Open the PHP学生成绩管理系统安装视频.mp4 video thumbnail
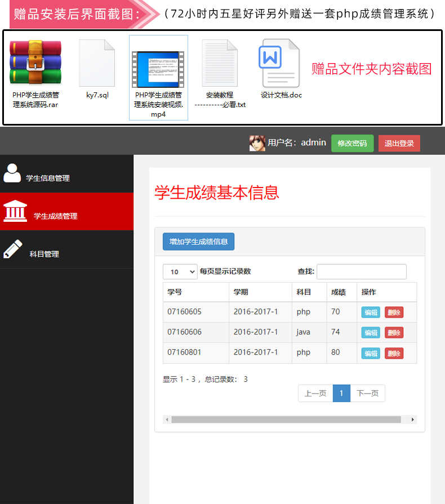445x504 pixels. 158,69
